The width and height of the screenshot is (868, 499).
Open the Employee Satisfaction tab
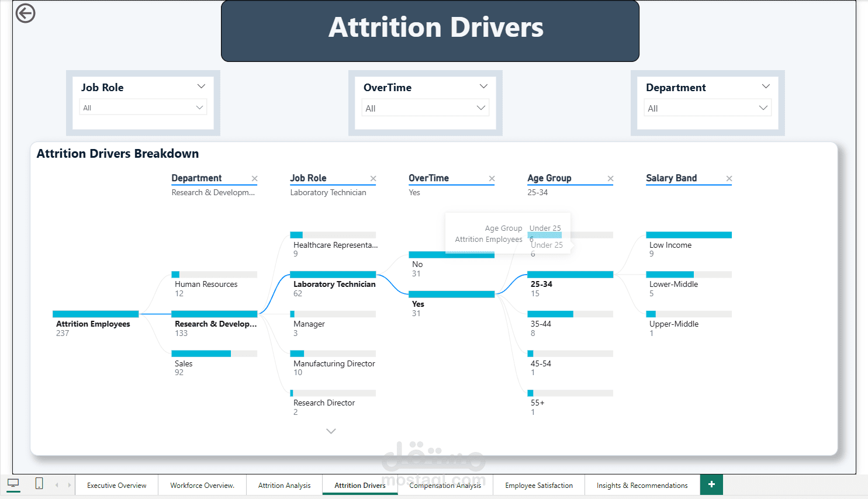(x=539, y=485)
